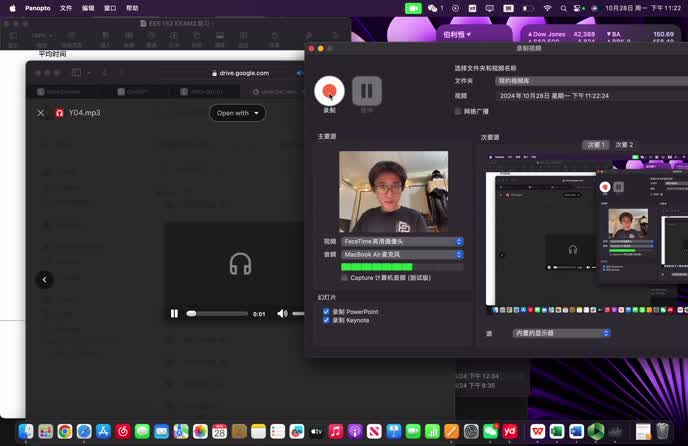Click the red Record button in Panopto
The width and height of the screenshot is (688, 446).
(329, 91)
